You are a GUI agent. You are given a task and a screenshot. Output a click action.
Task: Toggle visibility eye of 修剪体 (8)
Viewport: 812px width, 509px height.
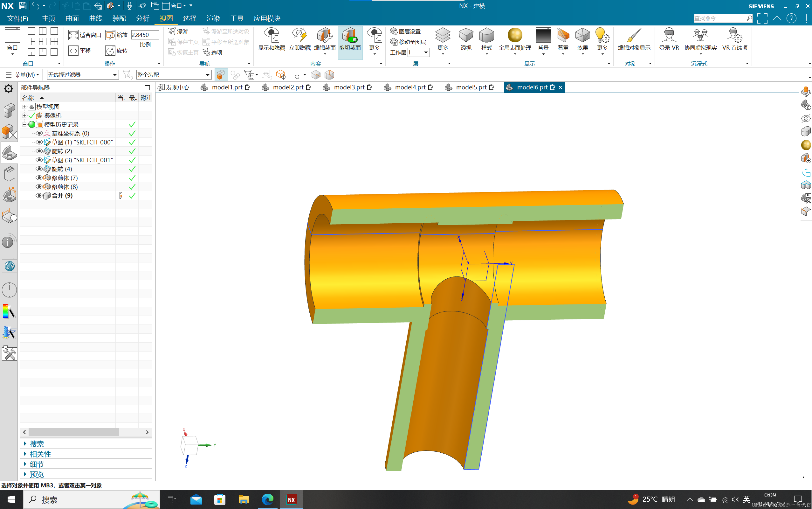click(x=39, y=186)
